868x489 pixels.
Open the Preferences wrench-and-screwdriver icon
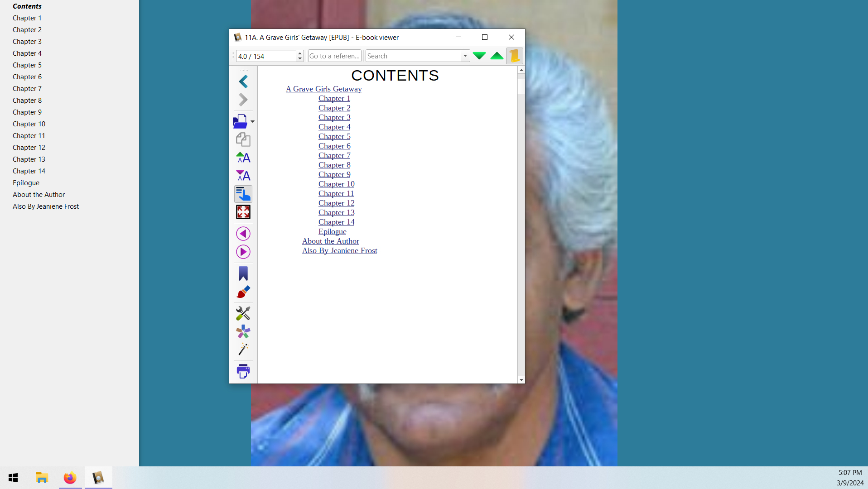click(x=243, y=313)
